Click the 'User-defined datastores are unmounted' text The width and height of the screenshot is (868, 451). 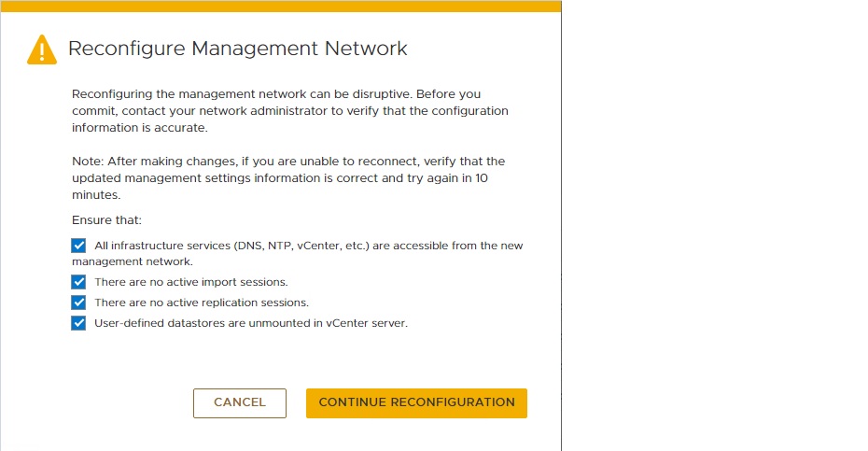251,323
